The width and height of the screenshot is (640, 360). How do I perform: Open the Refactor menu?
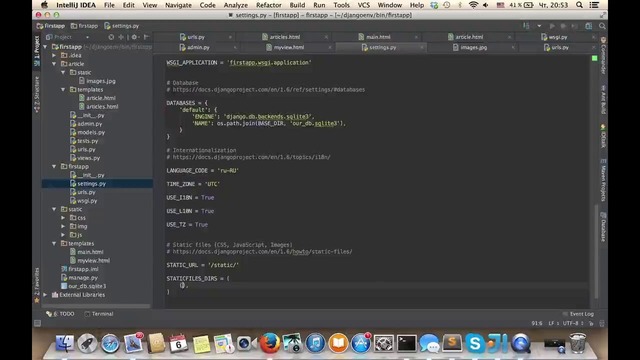(x=269, y=5)
